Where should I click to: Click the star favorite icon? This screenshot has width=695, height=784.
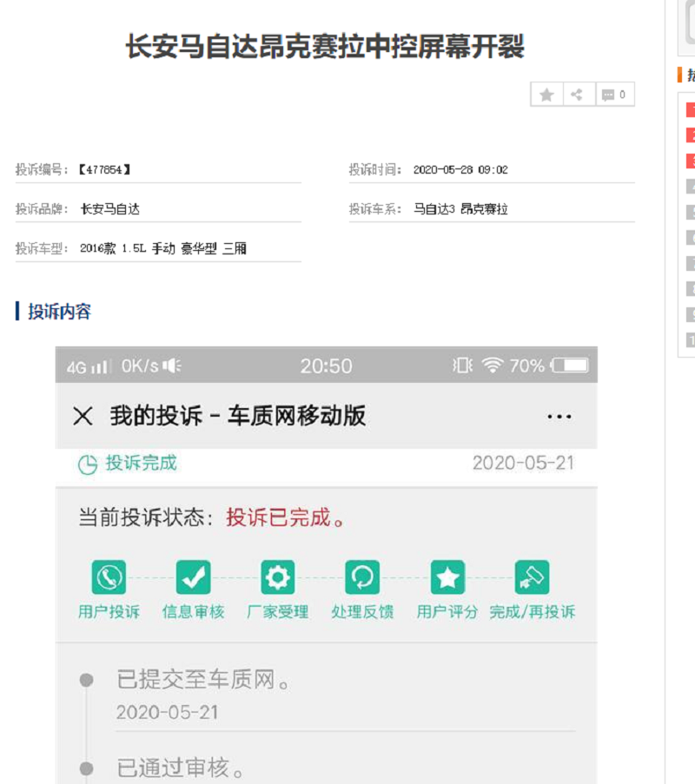coord(547,95)
